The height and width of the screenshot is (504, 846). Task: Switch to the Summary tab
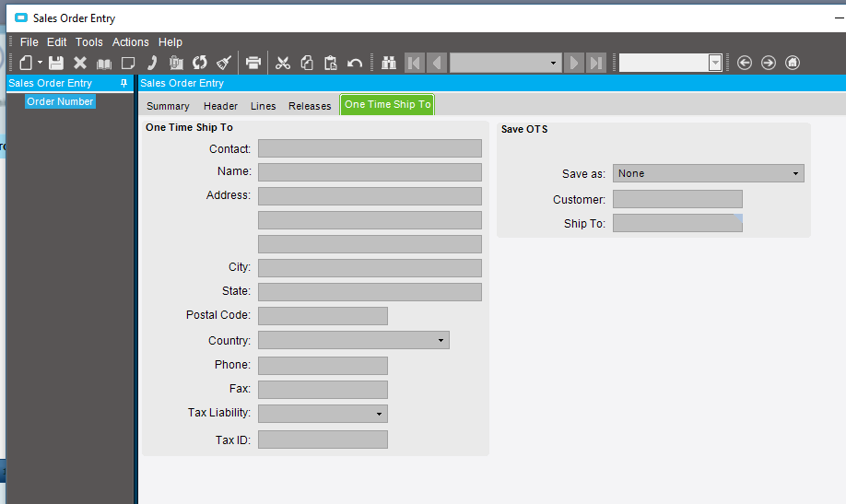(x=168, y=106)
